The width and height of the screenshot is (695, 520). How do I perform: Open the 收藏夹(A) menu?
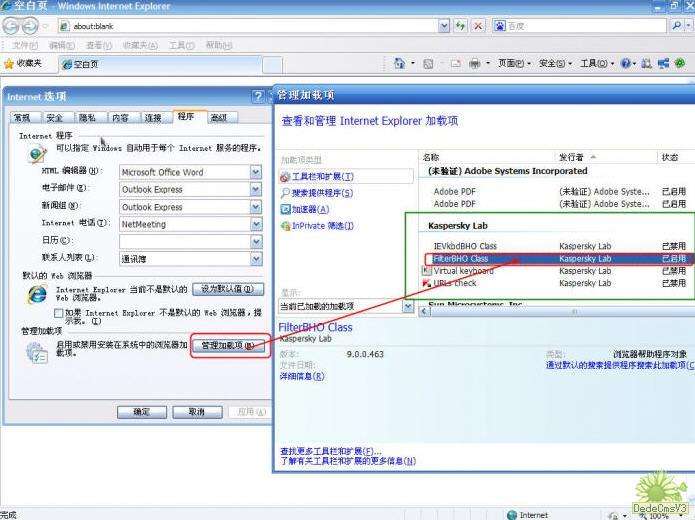coord(140,45)
